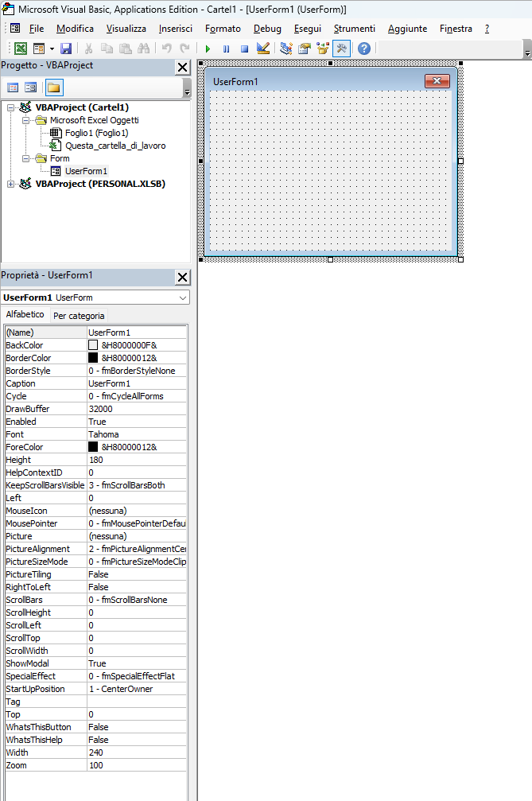Image resolution: width=532 pixels, height=801 pixels.
Task: Click the Zoom property value 100
Action: [x=137, y=765]
